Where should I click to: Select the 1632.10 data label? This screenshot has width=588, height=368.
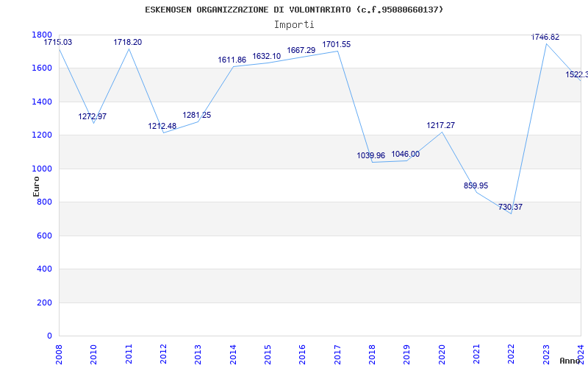coord(267,57)
